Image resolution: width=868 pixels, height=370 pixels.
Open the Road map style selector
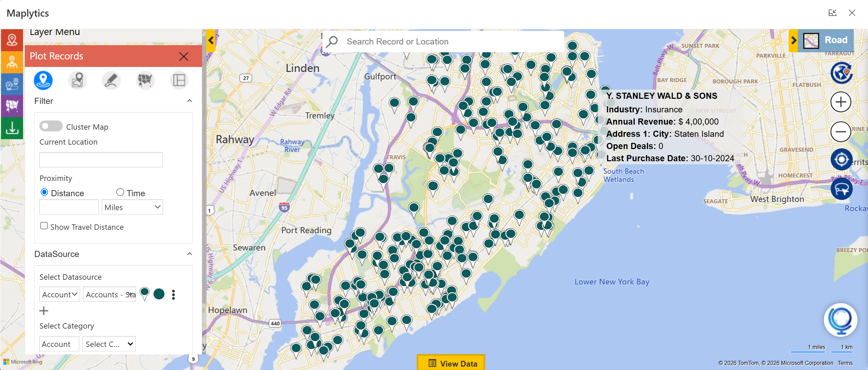point(825,40)
